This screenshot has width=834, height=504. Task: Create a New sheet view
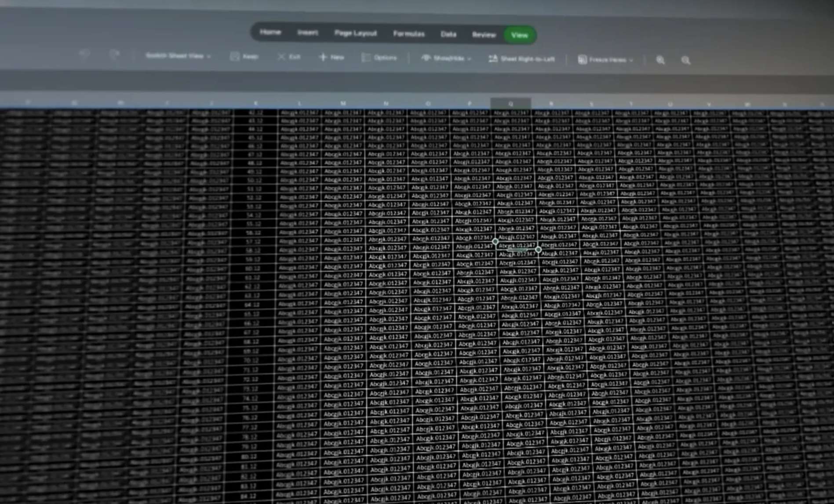click(x=331, y=57)
